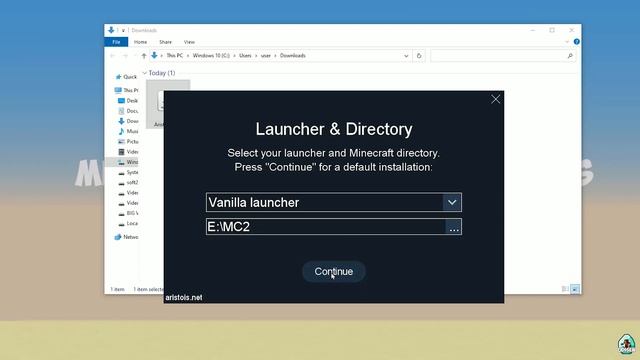The height and width of the screenshot is (360, 640).
Task: Select Pictures in navigation pane
Action: [x=128, y=142]
